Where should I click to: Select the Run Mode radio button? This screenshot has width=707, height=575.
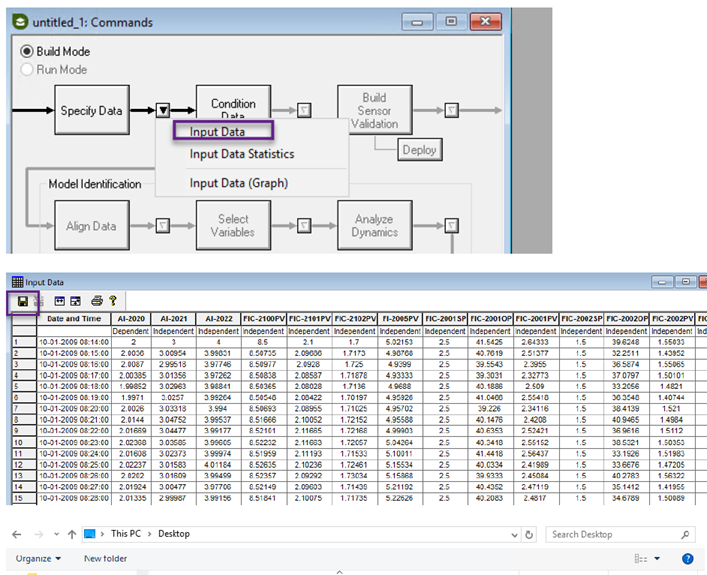click(x=27, y=70)
